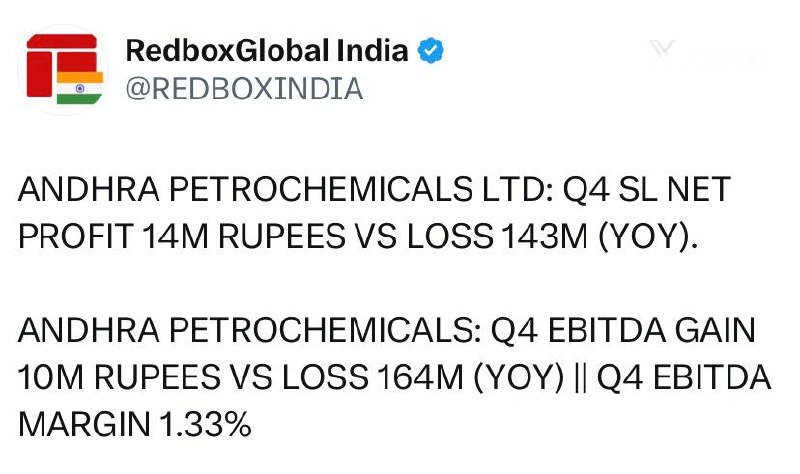This screenshot has height=474, width=800.
Task: Open the RedboxGlobal India profile avatar
Action: tap(63, 69)
